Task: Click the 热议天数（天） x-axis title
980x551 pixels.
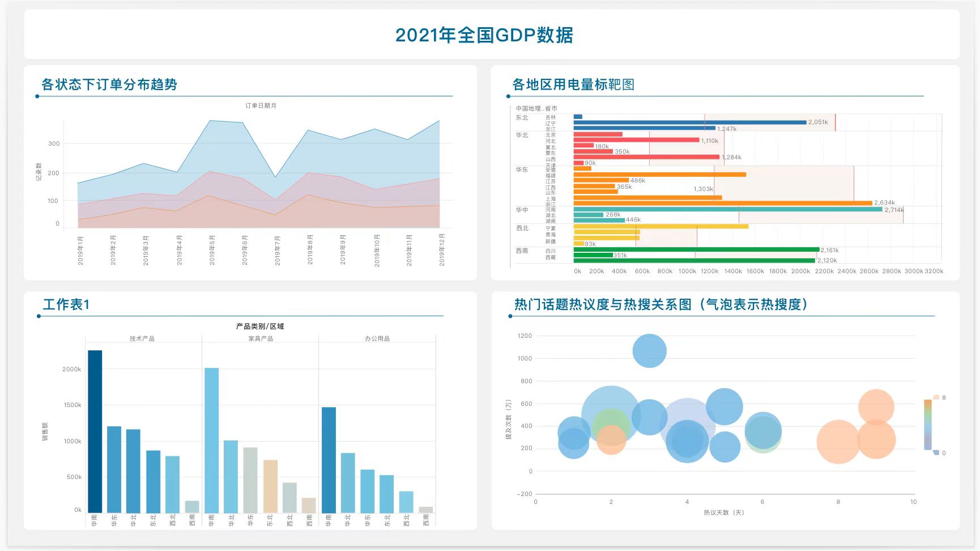Action: click(724, 512)
